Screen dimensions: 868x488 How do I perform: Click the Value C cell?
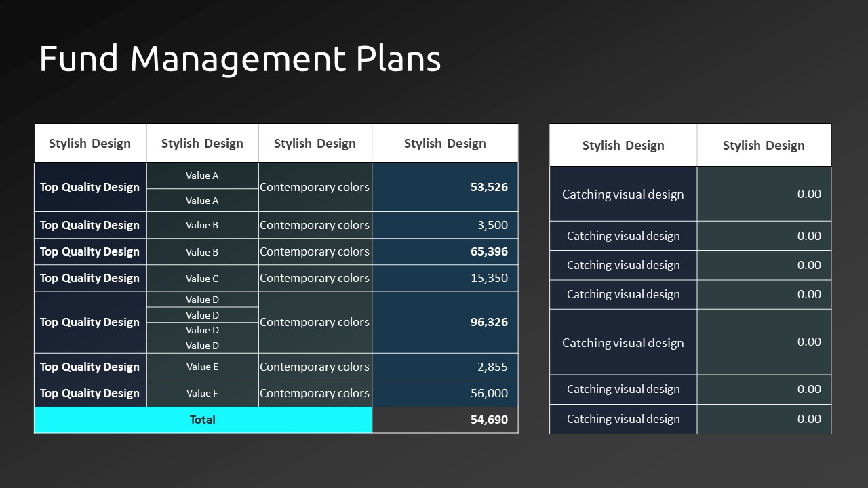click(x=202, y=278)
